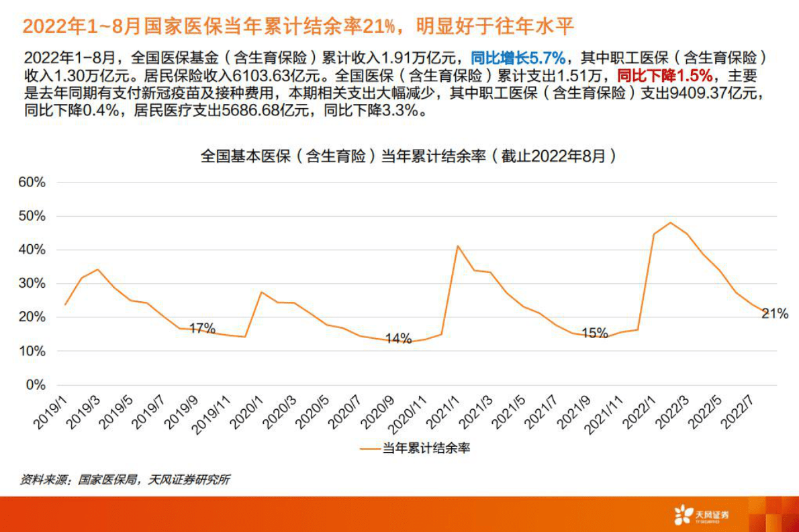Click the 天风证券 logo icon in footer
The height and width of the screenshot is (532, 799).
[684, 514]
